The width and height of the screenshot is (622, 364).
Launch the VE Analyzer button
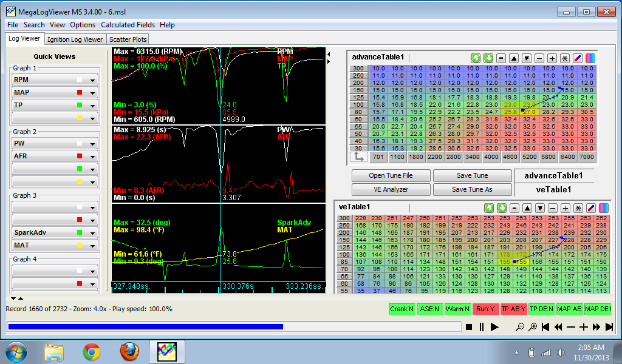pyautogui.click(x=391, y=189)
